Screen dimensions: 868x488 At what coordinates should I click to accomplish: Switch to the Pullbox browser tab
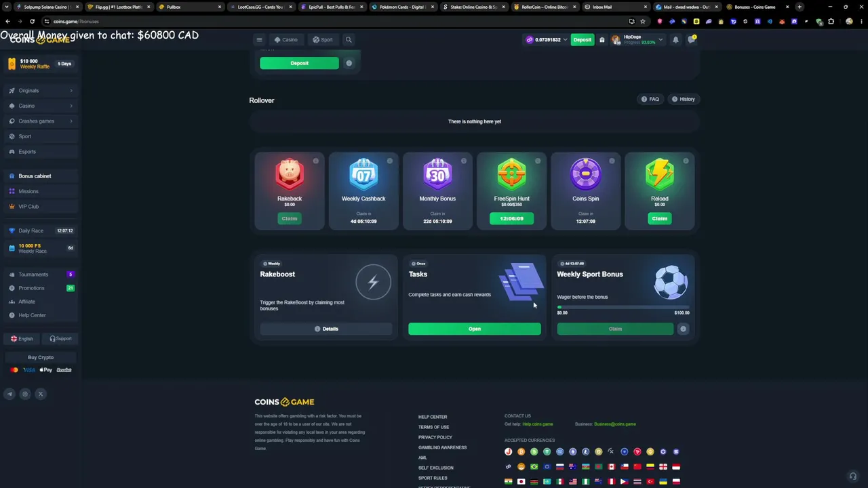(190, 7)
